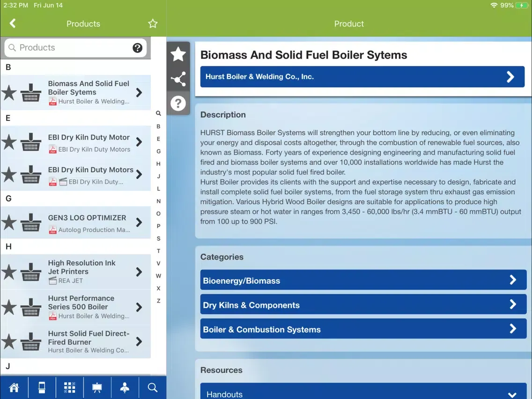Add High Resolution Ink Jet Printers to basket
This screenshot has width=532, height=399.
pos(31,272)
